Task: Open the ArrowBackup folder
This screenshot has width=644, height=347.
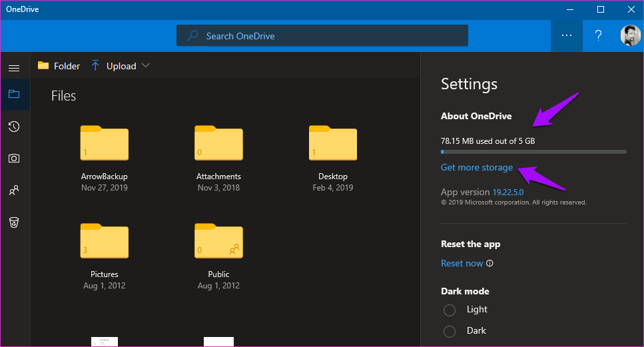Action: (104, 143)
